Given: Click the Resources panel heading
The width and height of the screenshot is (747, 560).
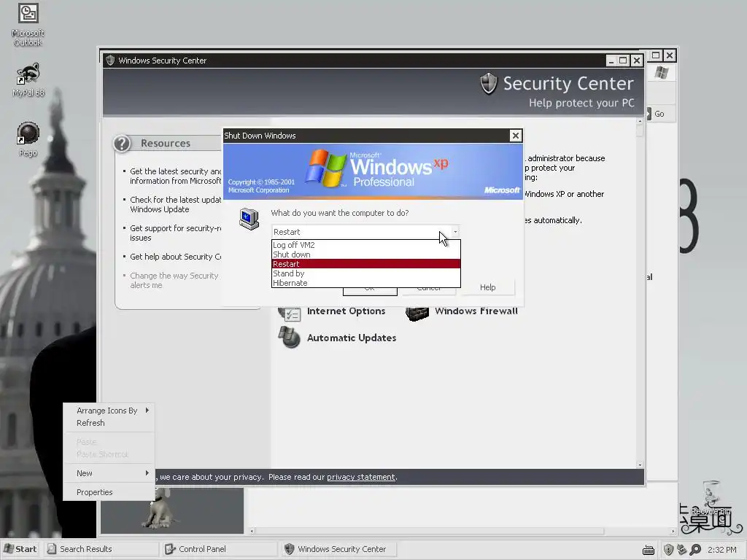Looking at the screenshot, I should (x=166, y=144).
